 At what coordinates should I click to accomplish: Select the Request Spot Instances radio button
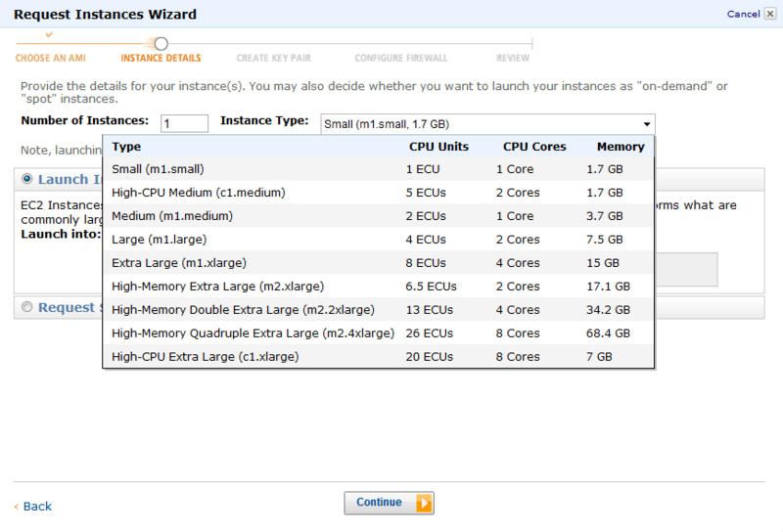(27, 307)
